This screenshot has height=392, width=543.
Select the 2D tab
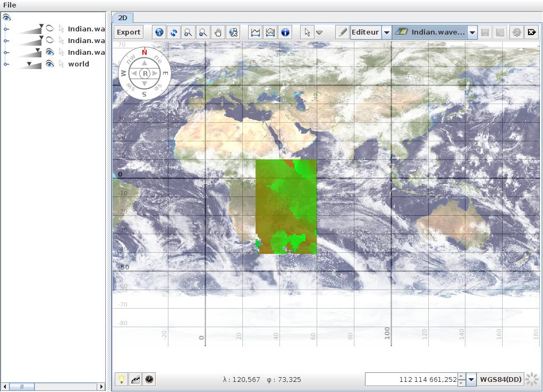(122, 18)
